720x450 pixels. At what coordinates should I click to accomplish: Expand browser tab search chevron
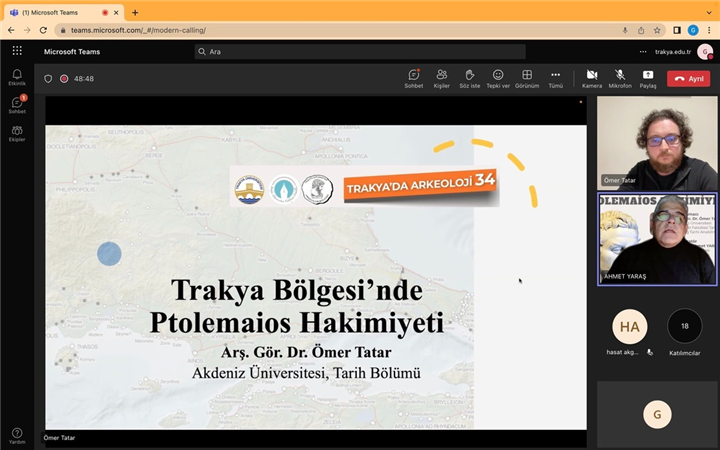click(x=709, y=12)
